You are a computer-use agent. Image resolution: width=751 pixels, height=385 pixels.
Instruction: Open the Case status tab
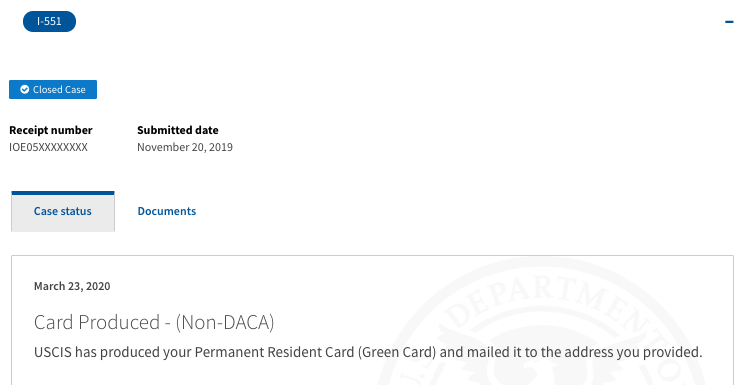coord(63,212)
